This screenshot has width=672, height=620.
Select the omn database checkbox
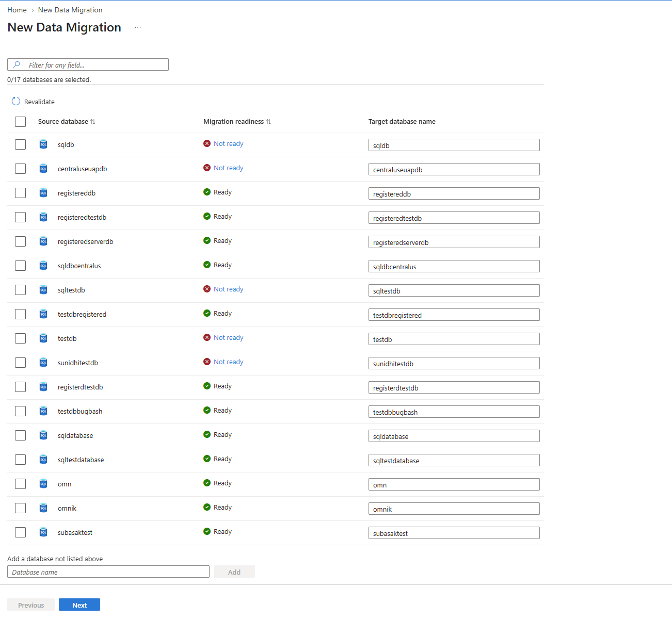click(x=20, y=484)
